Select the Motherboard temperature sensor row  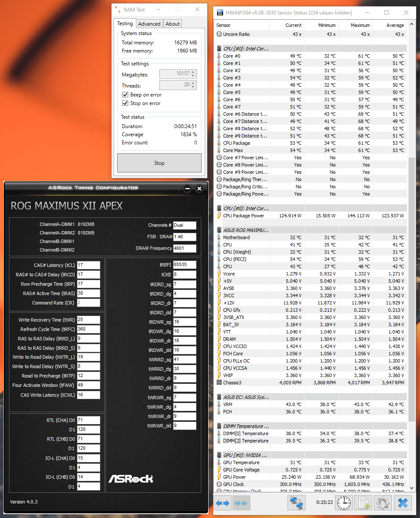tap(311, 237)
